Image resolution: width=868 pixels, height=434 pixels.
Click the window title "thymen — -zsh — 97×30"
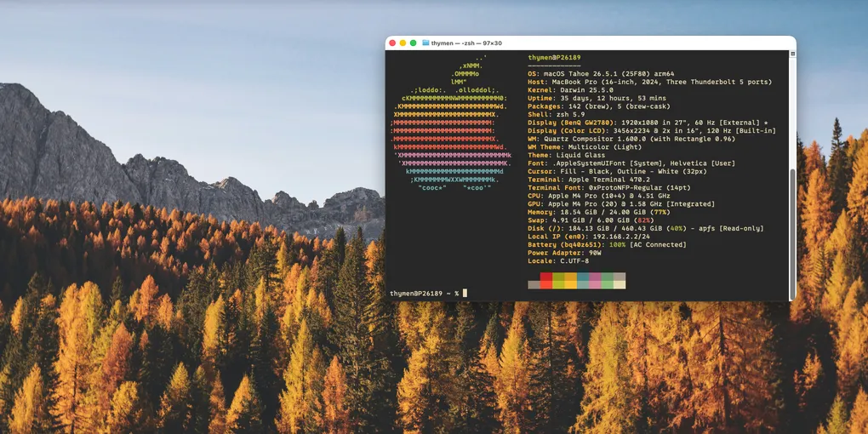tap(466, 43)
